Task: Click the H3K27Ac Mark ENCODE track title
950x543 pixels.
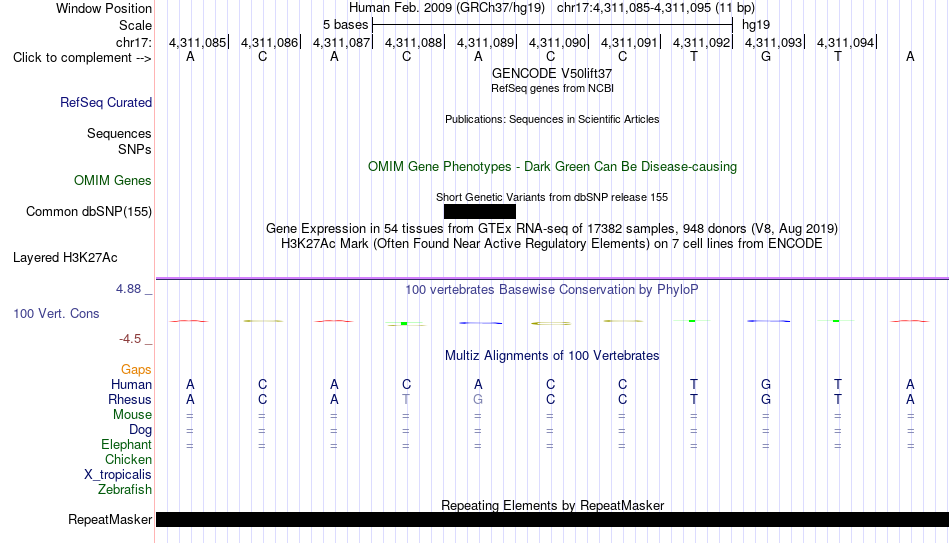Action: 552,244
